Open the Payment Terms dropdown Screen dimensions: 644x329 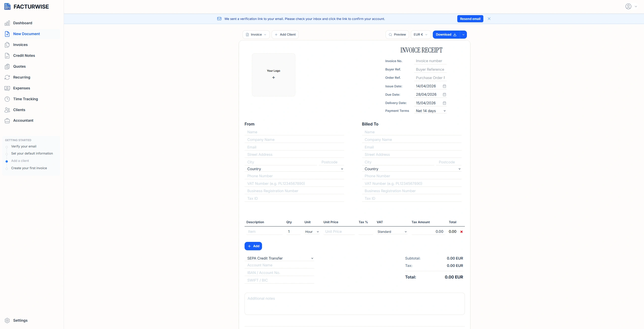point(430,111)
